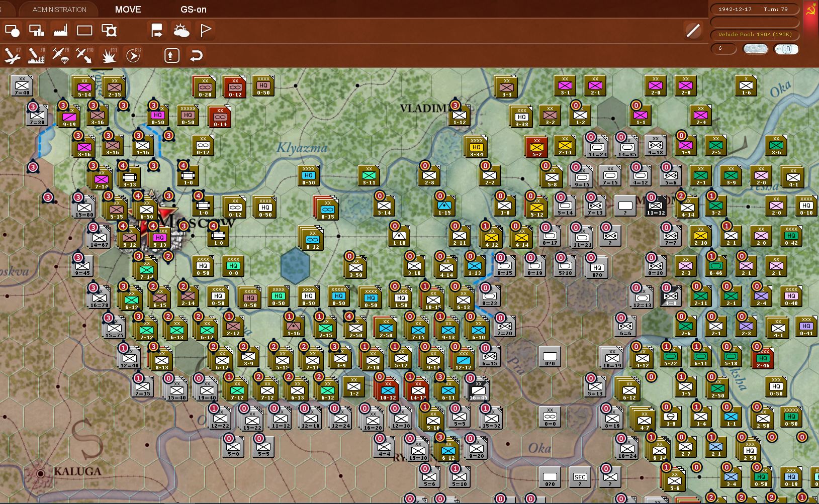Viewport: 819px width, 504px height.
Task: Click the flag-with-arrow toolbar icon
Action: click(x=157, y=31)
